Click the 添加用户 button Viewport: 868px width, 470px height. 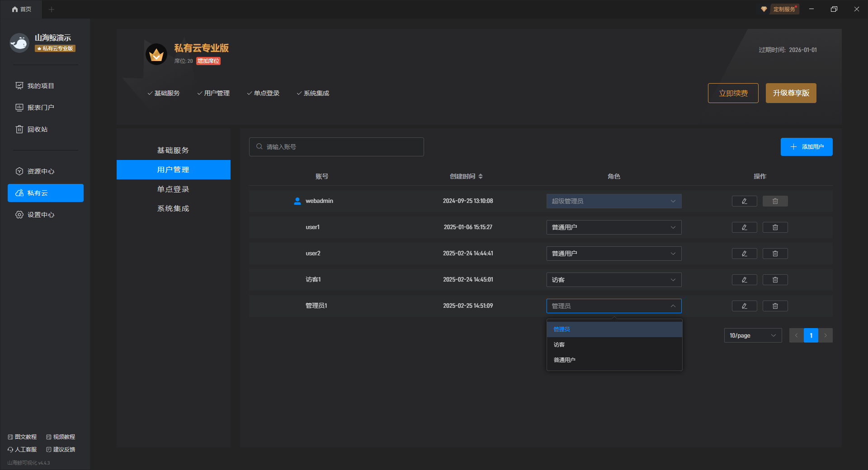[807, 147]
